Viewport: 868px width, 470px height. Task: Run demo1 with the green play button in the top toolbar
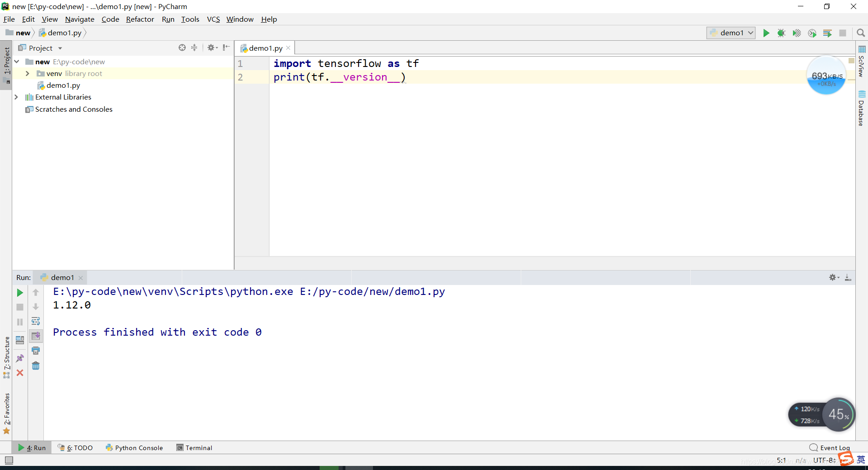click(x=766, y=33)
